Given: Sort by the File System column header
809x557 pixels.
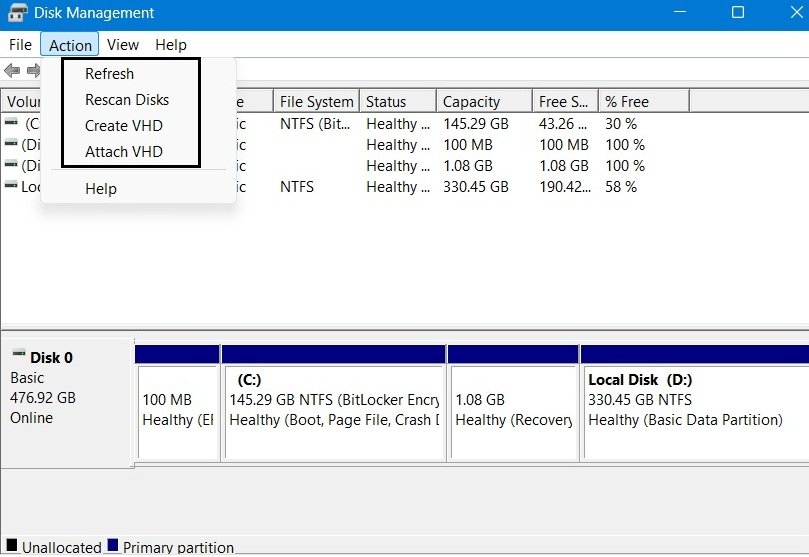Looking at the screenshot, I should tap(316, 102).
